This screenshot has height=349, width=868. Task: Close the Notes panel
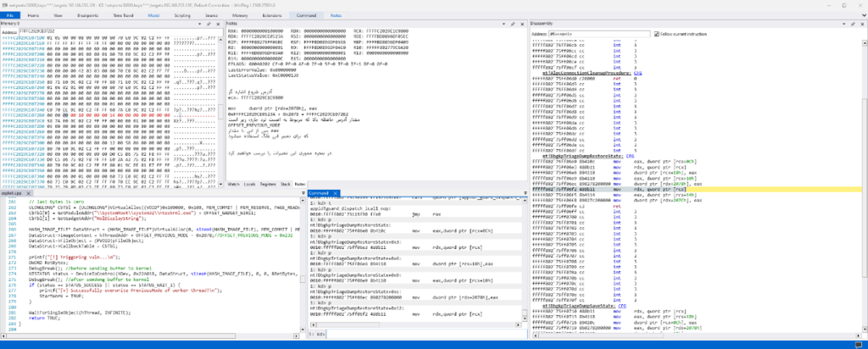tap(521, 25)
